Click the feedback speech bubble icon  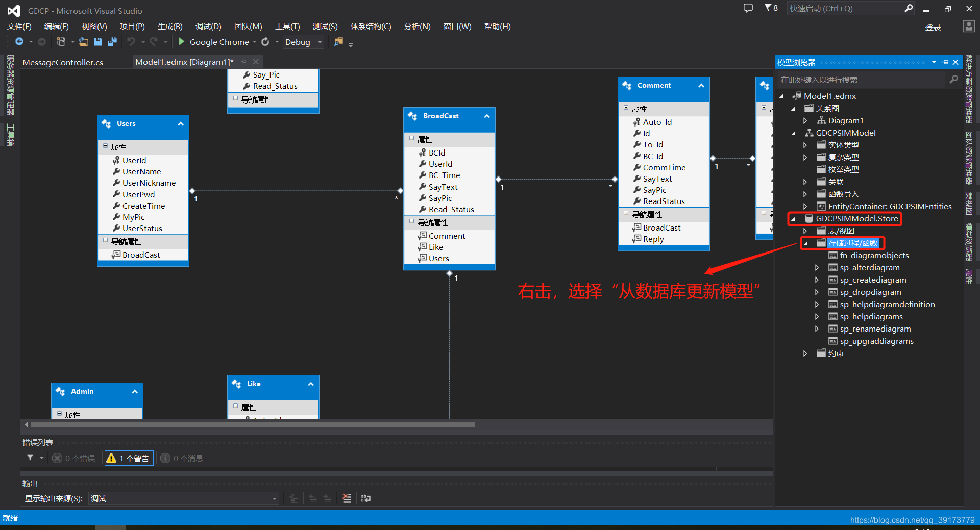point(748,8)
